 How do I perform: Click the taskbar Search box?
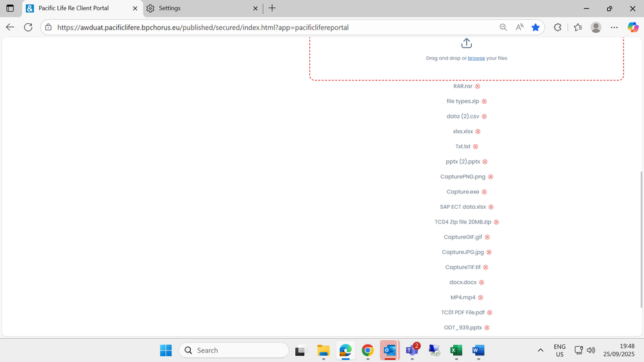click(x=234, y=350)
